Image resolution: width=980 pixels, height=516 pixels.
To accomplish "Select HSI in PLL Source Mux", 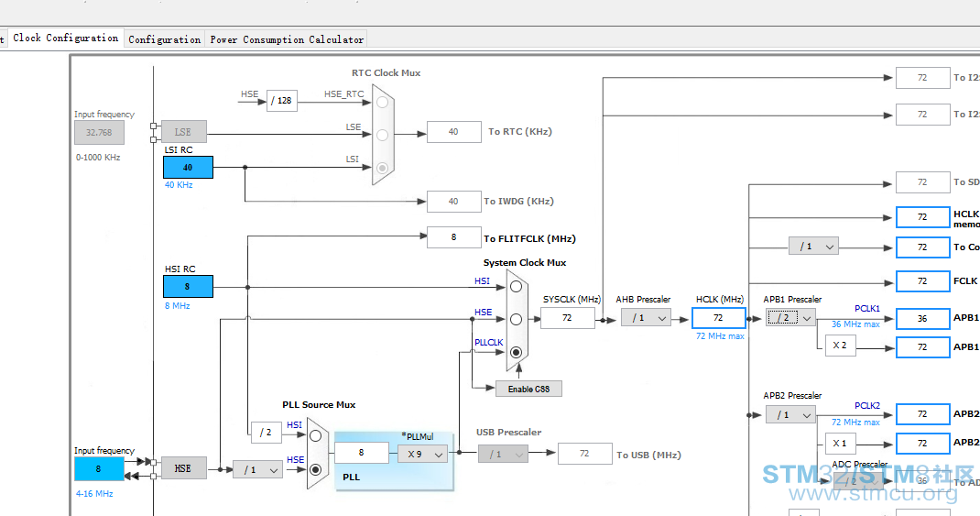I will pos(316,436).
